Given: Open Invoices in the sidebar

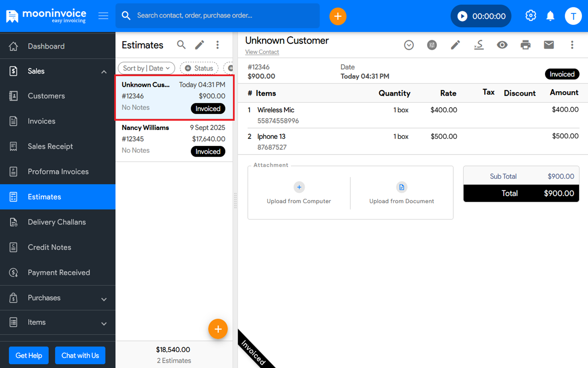Looking at the screenshot, I should click(42, 121).
